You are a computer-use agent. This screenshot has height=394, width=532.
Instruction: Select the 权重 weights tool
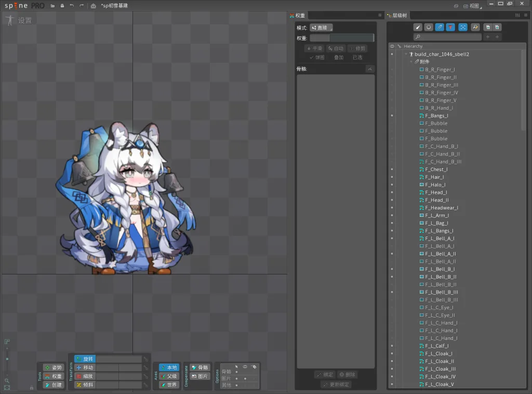pyautogui.click(x=53, y=376)
